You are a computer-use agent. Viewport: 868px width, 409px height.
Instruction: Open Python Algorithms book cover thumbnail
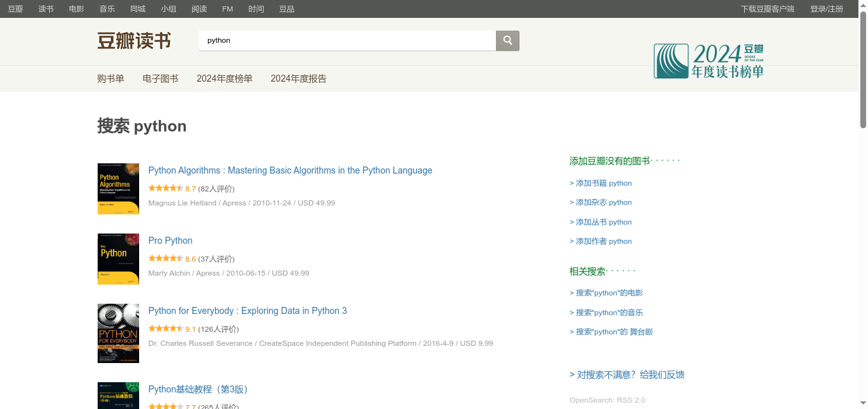tap(118, 189)
